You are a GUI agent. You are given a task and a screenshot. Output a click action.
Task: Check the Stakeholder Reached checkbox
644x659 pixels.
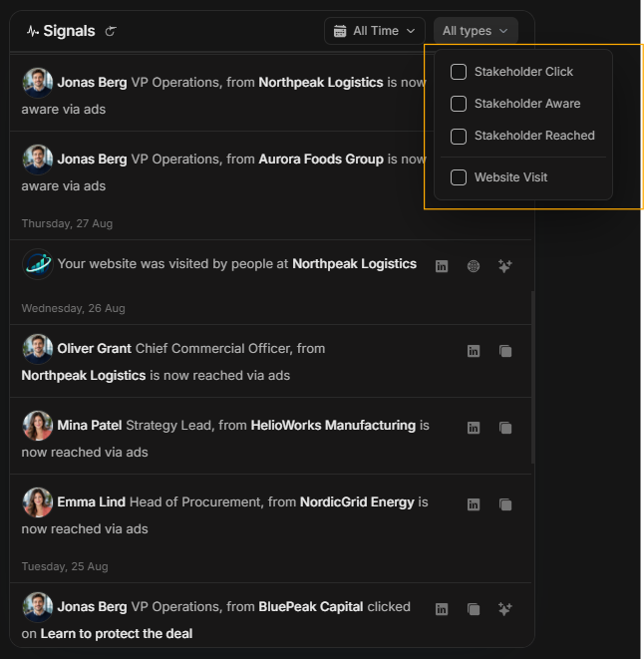pyautogui.click(x=459, y=137)
